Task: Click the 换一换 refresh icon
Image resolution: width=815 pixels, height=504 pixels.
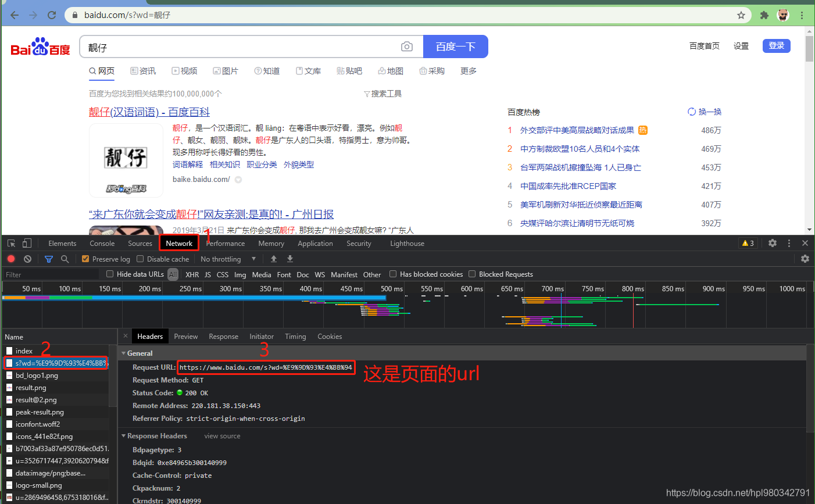Action: pyautogui.click(x=692, y=112)
